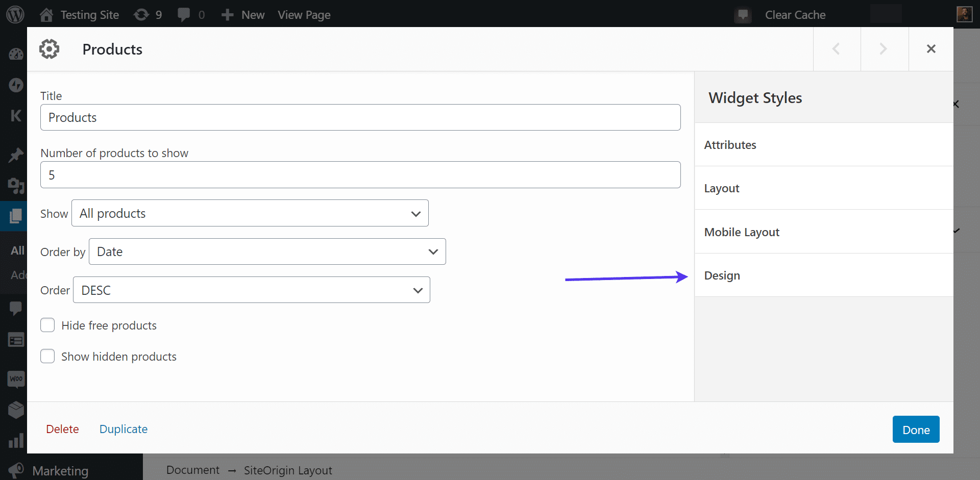Select the Woo sidebar icon
Screen dimensions: 980x480
tap(16, 379)
